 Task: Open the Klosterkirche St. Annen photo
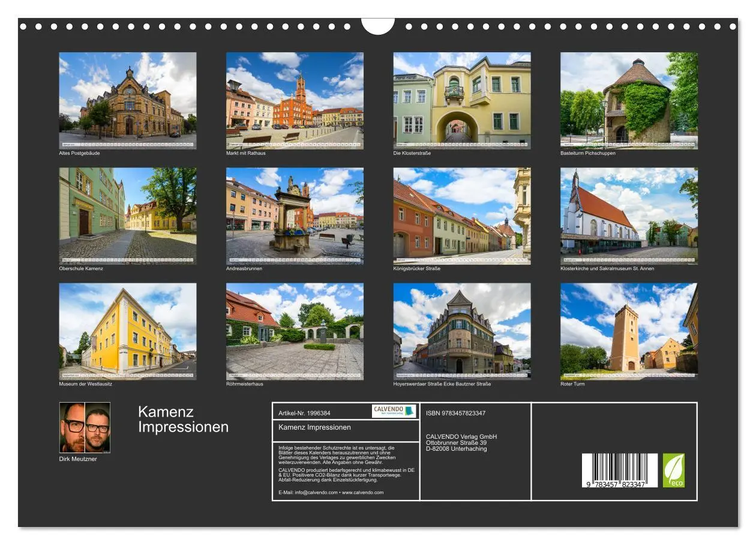(629, 215)
